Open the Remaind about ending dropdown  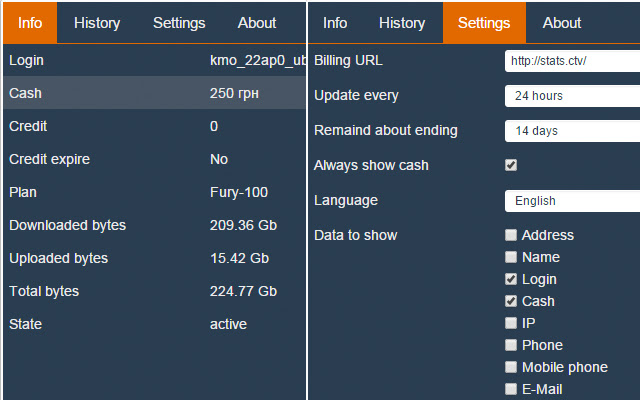pos(572,131)
